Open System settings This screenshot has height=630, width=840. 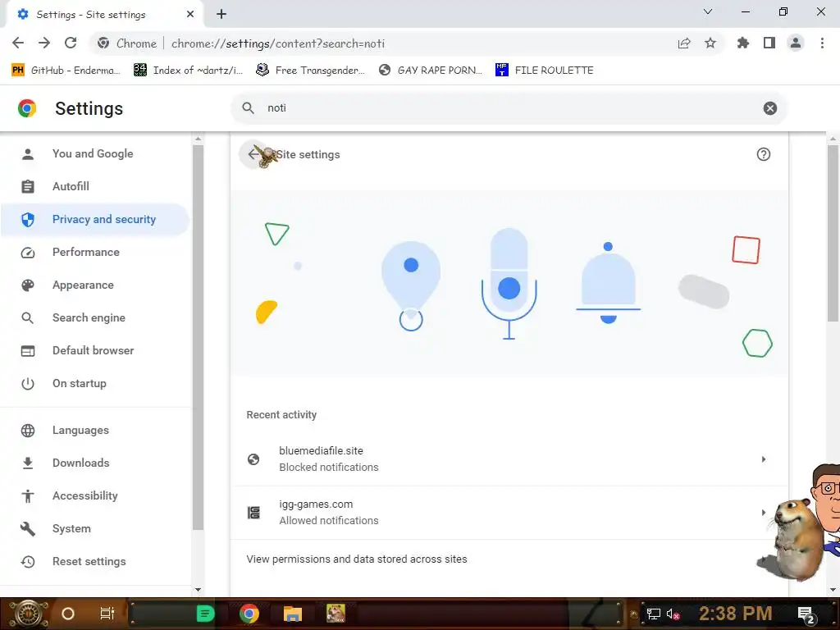click(95, 529)
